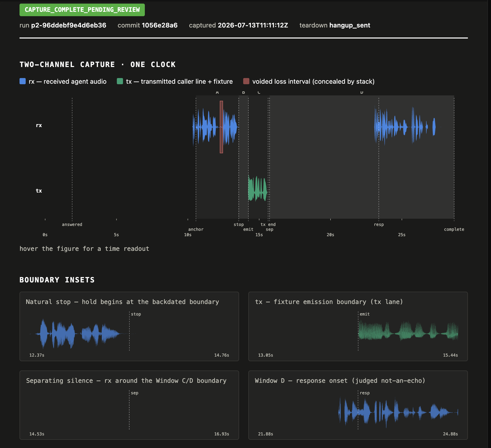Click the 20s axis tick label
The image size is (491, 448).
[x=331, y=235]
